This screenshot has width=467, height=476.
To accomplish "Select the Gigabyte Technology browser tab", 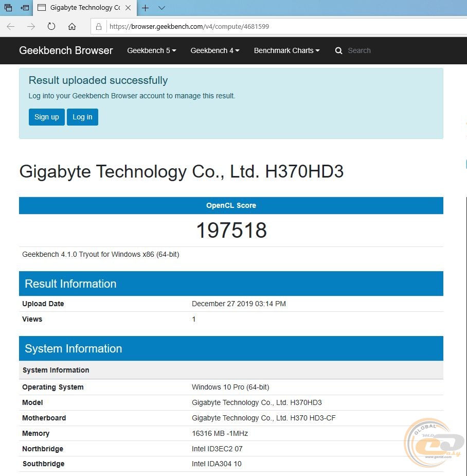I will tap(82, 8).
